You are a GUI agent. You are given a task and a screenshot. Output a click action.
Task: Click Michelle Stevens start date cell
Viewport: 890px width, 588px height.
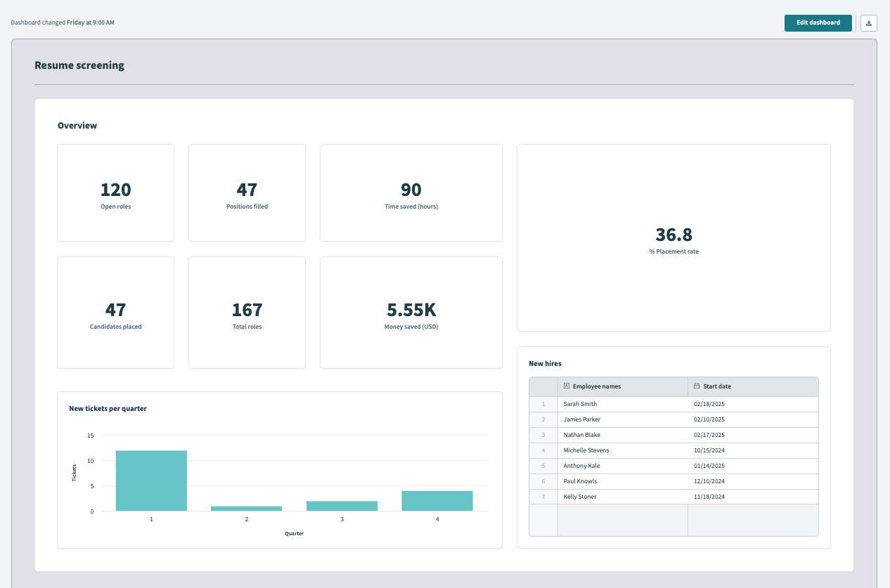tap(752, 450)
